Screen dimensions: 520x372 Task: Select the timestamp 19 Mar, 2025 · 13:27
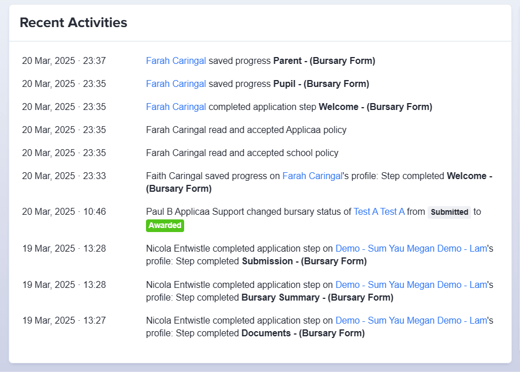(64, 320)
